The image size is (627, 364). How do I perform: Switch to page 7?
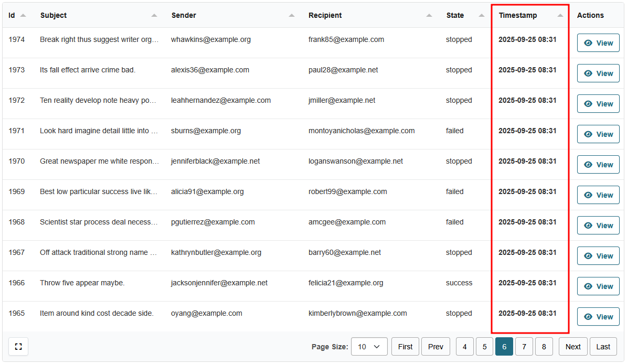[x=524, y=347]
